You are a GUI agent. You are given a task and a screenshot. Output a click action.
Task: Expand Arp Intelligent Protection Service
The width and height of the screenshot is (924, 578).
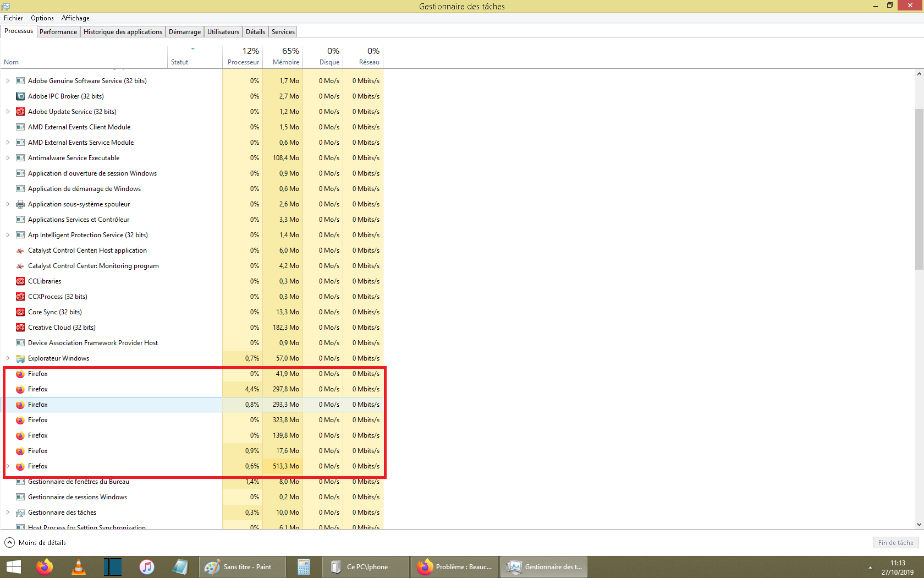pyautogui.click(x=8, y=235)
